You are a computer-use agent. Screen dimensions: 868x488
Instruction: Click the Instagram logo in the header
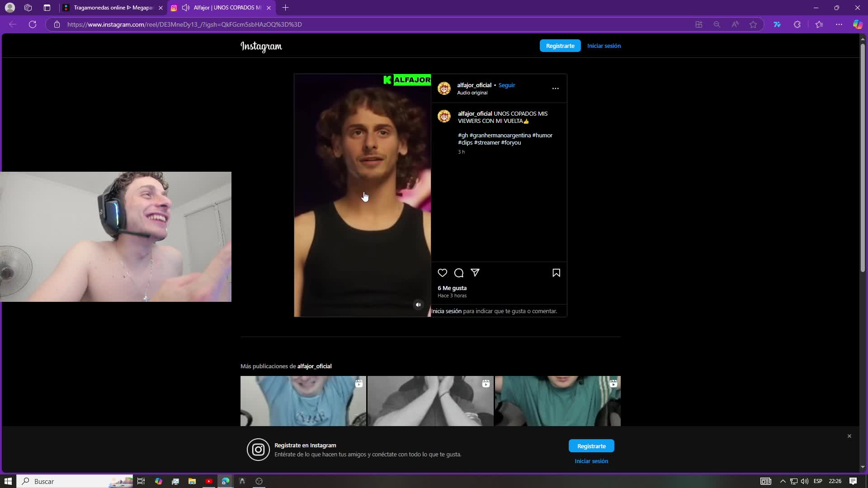point(261,46)
